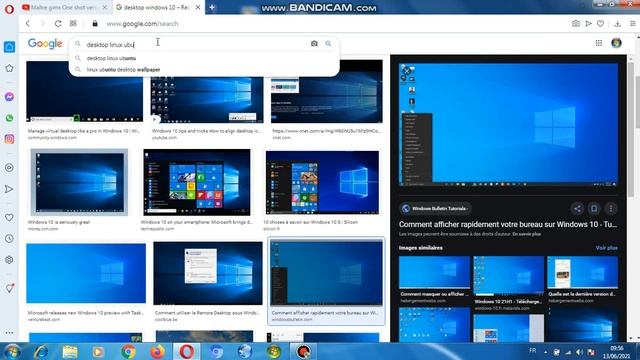Viewport: 640px width, 360px height.
Task: Open the downloads toolbar icon
Action: point(618,24)
